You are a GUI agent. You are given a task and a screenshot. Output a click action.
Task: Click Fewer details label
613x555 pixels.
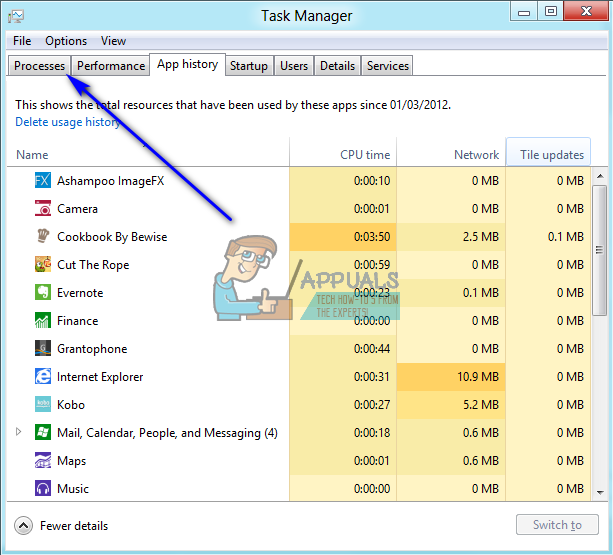74,526
